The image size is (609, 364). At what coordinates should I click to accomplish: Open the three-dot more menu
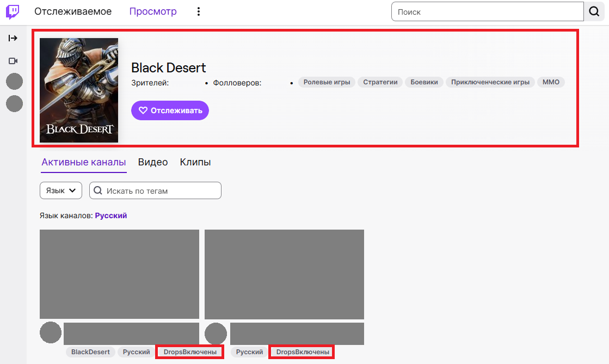(199, 11)
